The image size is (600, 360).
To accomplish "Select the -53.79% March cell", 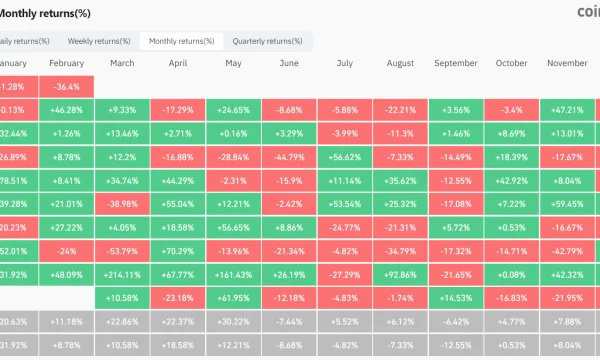I will [122, 251].
